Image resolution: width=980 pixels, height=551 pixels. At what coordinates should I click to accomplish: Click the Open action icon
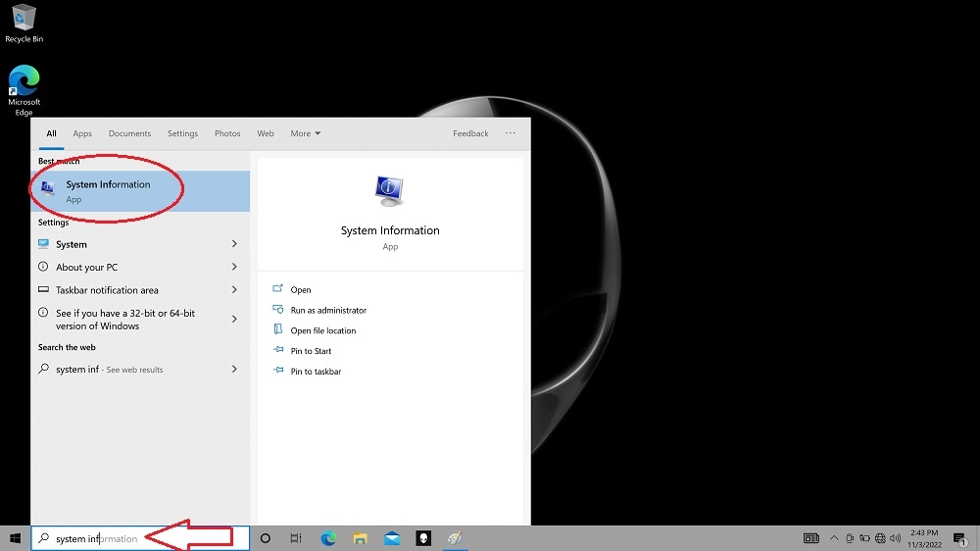tap(277, 289)
